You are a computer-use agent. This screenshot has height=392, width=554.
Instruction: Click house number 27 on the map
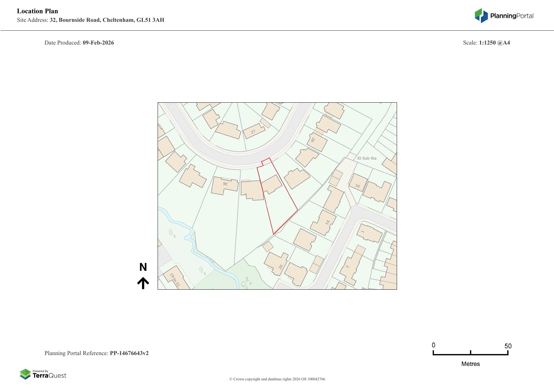253,132
